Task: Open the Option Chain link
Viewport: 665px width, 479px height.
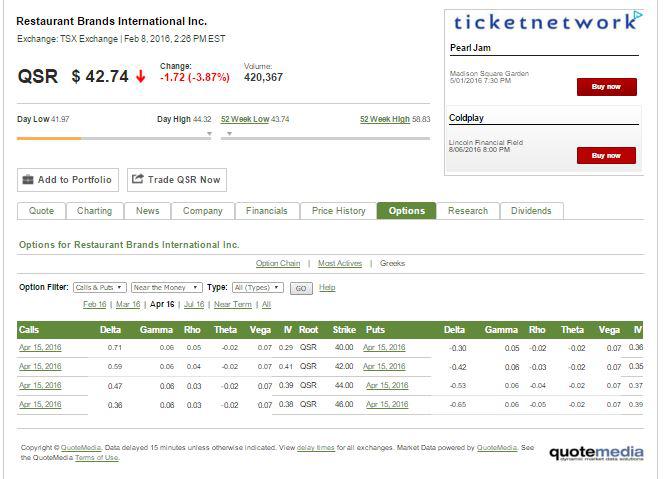Action: pyautogui.click(x=278, y=264)
